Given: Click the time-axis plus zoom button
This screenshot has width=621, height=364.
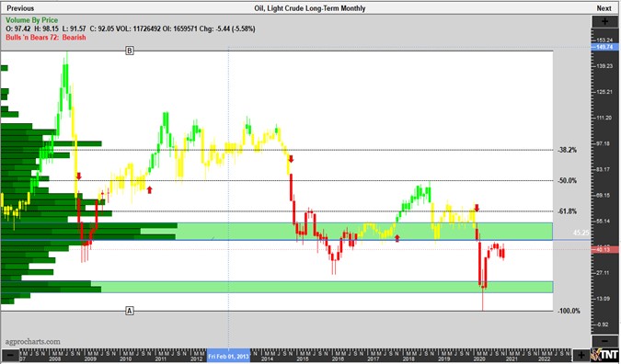Looking at the screenshot, I should pos(581,356).
